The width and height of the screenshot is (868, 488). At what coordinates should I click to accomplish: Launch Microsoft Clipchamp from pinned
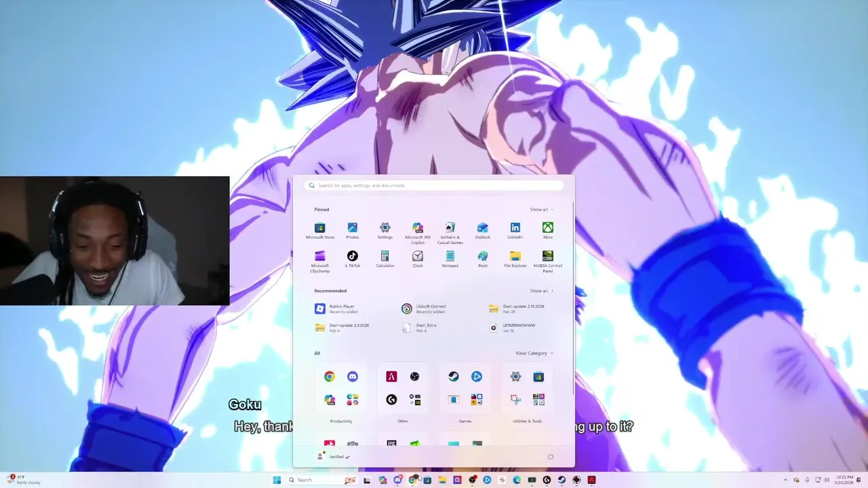tap(319, 261)
